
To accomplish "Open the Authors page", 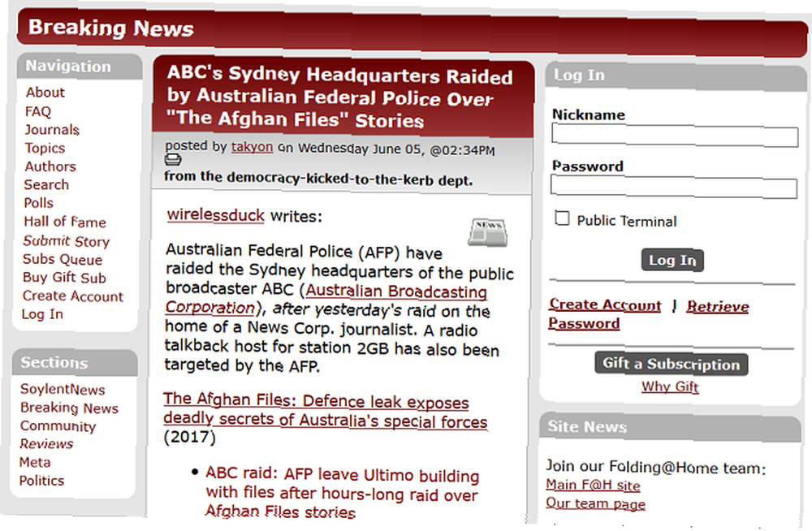I will tap(50, 166).
